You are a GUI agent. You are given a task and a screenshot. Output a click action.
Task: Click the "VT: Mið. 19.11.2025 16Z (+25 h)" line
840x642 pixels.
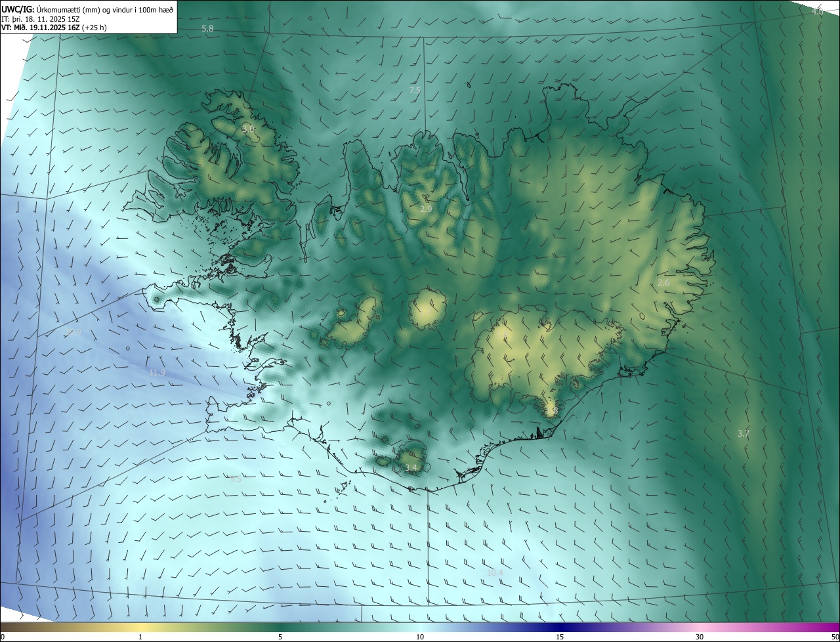[54, 28]
